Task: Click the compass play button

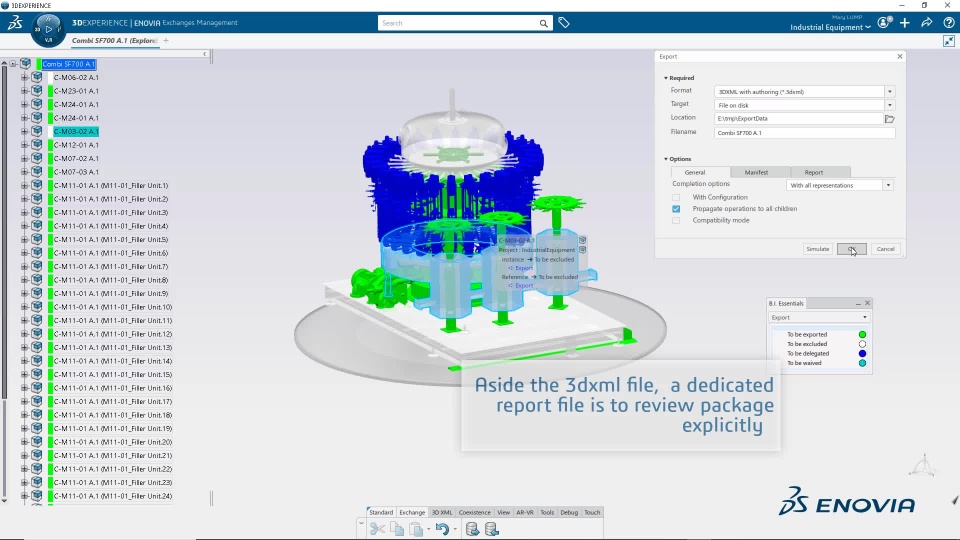Action: [49, 29]
